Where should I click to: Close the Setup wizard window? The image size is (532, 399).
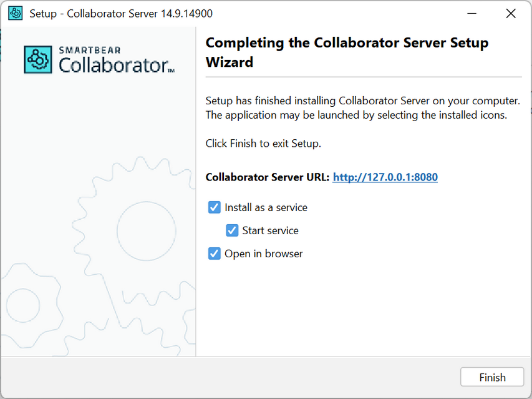pos(511,14)
